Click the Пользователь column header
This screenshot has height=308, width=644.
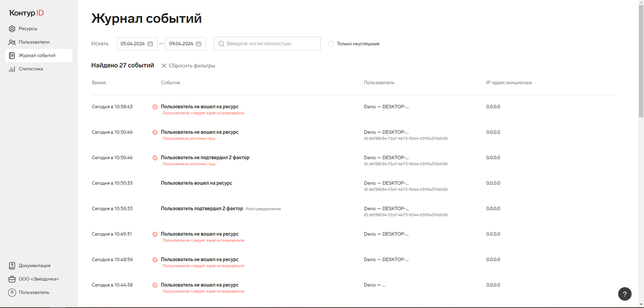click(379, 82)
